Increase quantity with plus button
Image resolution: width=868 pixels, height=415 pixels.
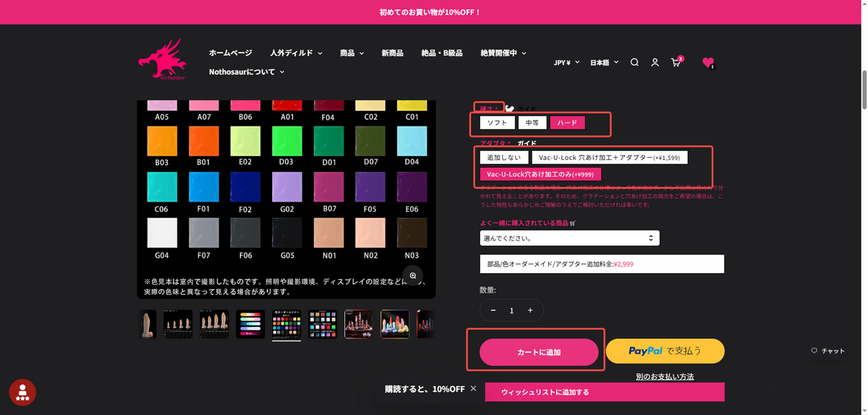(530, 310)
